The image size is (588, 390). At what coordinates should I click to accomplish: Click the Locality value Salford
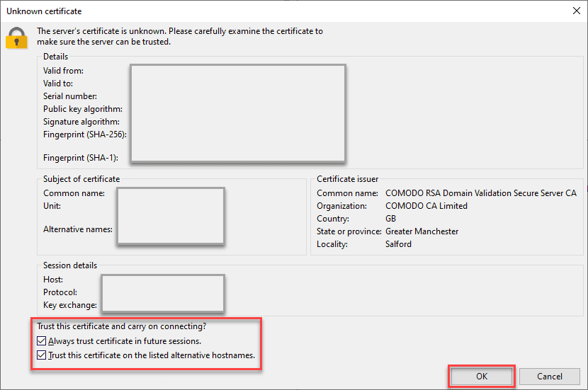[x=398, y=244]
